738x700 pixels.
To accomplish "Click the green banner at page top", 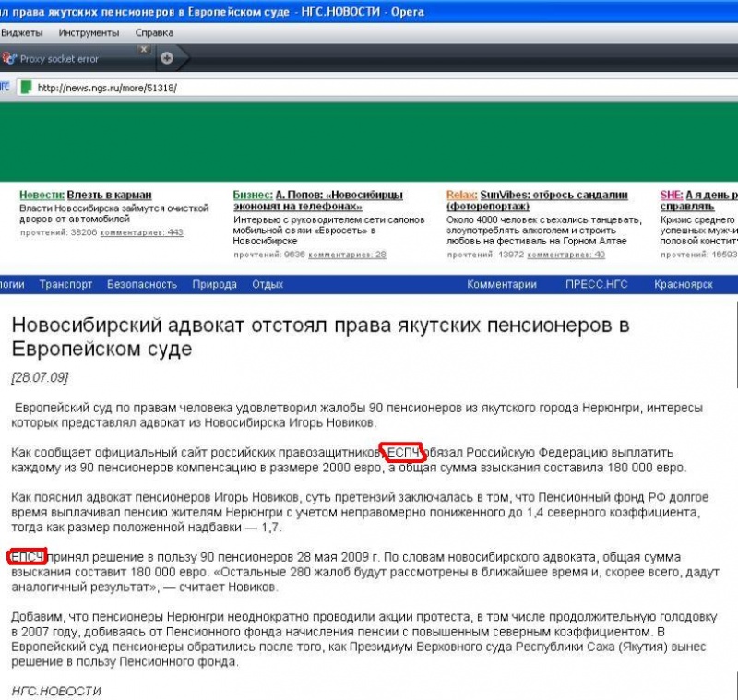I will (369, 142).
